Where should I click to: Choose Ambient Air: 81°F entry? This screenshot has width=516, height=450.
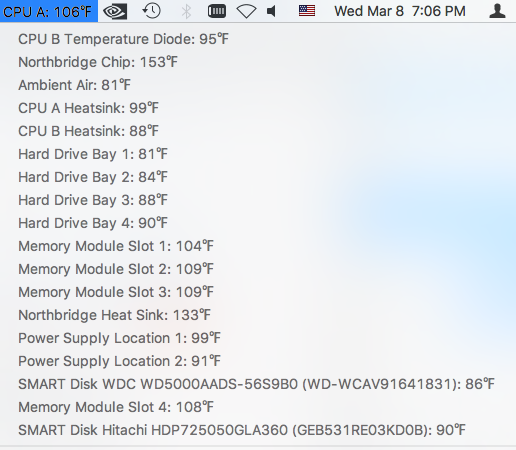258,85
